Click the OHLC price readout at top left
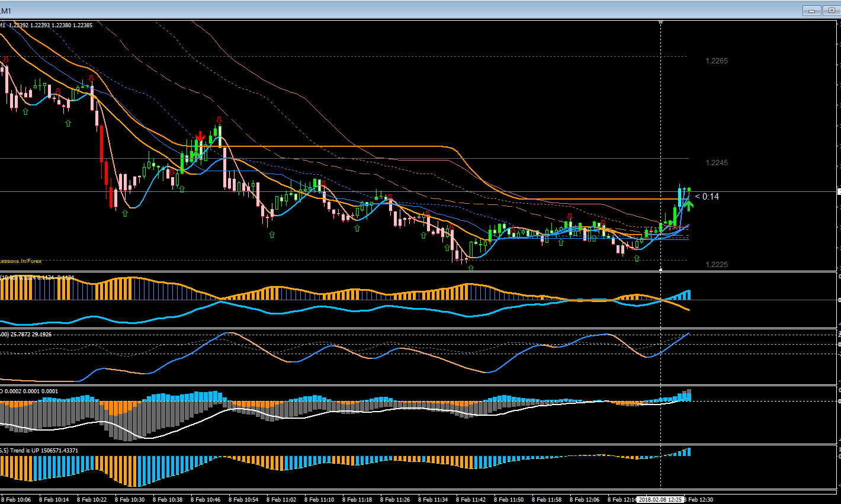The image size is (841, 504). coord(50,25)
